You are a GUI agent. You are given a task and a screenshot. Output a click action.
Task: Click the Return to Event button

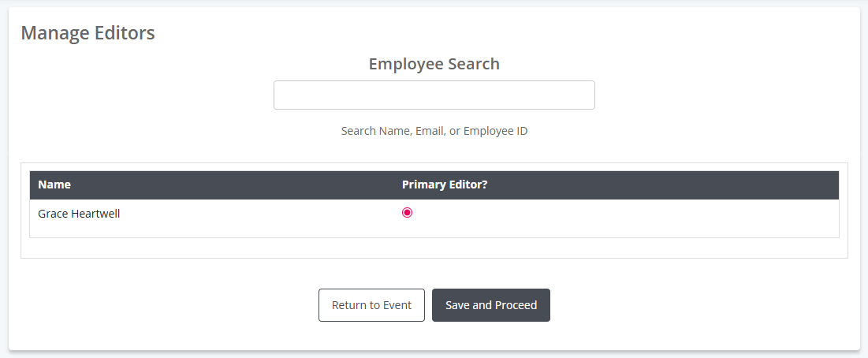click(371, 305)
